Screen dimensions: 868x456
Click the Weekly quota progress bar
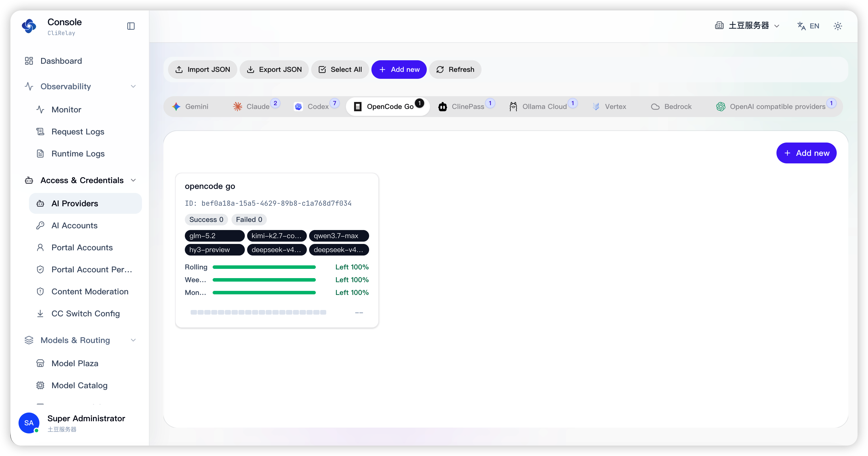click(264, 280)
